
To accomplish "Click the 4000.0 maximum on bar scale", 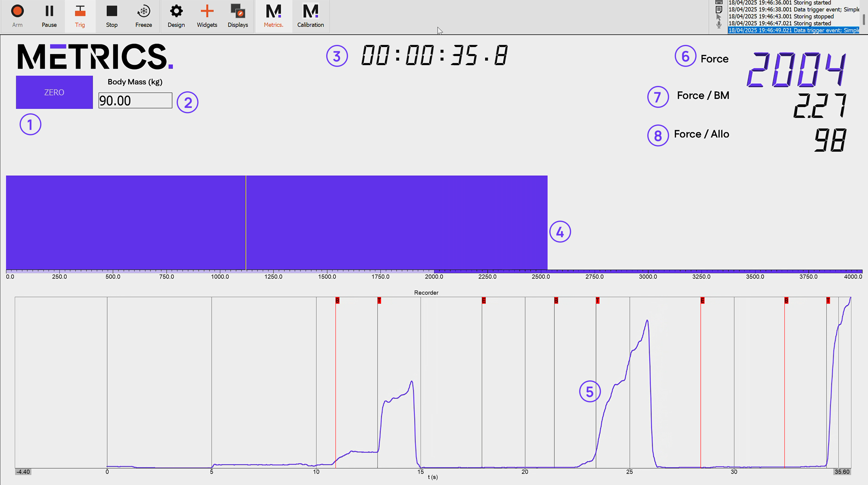I will pyautogui.click(x=853, y=276).
